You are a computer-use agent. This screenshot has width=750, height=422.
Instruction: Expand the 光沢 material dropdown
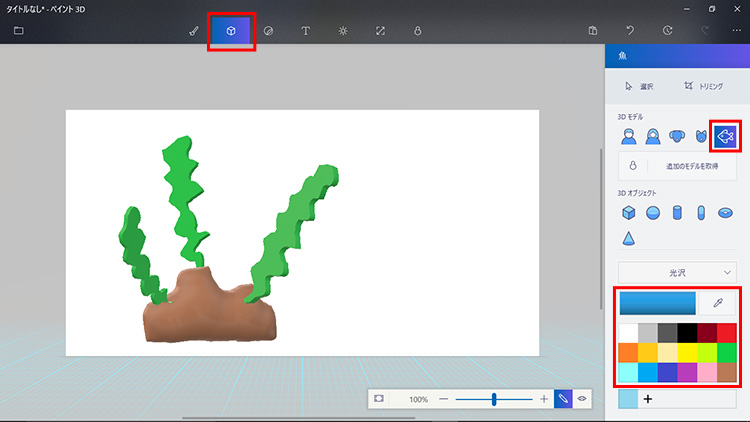[678, 271]
